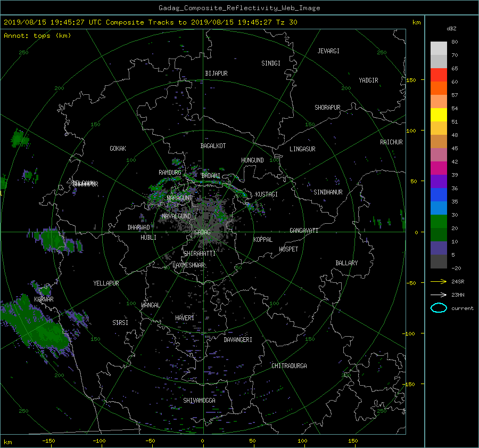
Task: Click the NAVALGUND city label
Action: (176, 216)
